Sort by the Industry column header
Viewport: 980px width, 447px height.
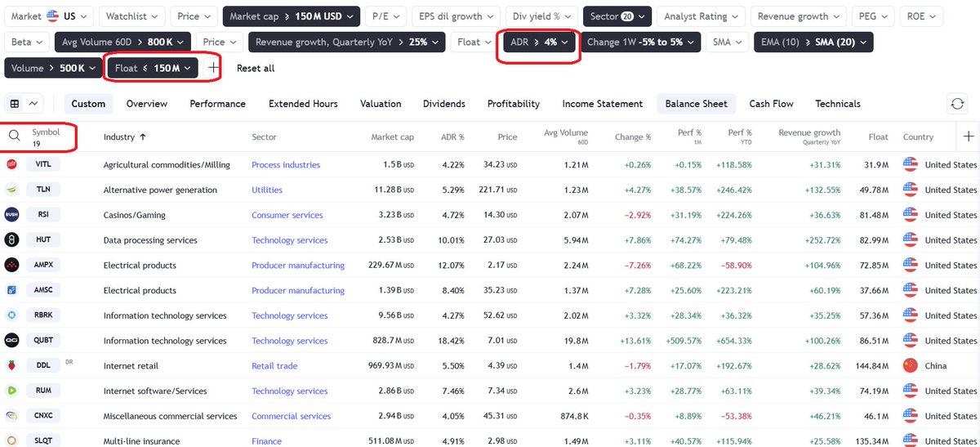click(125, 136)
